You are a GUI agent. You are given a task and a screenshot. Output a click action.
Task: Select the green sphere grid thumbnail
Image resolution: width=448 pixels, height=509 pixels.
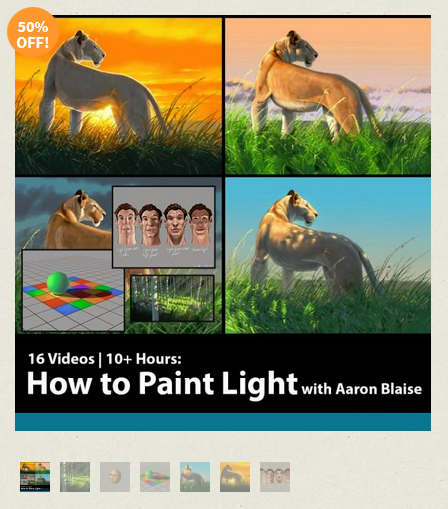pos(155,477)
